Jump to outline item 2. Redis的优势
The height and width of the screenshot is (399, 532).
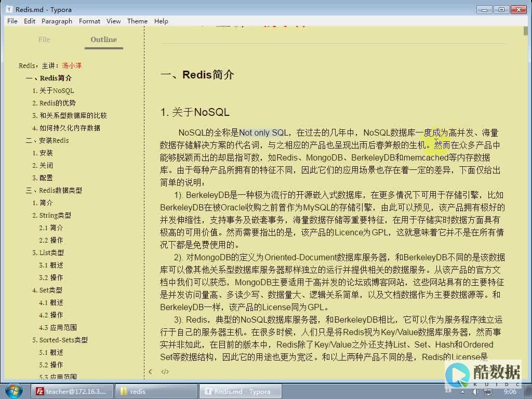[54, 103]
